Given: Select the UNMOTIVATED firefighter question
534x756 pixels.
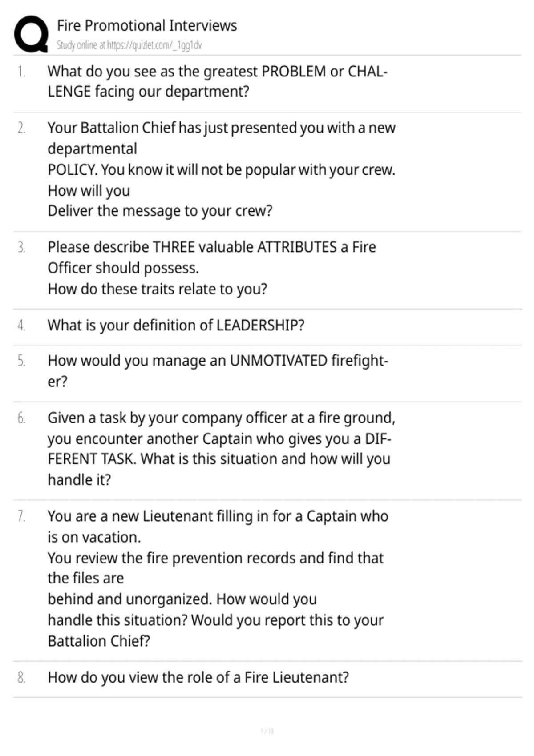Looking at the screenshot, I should pyautogui.click(x=218, y=371).
